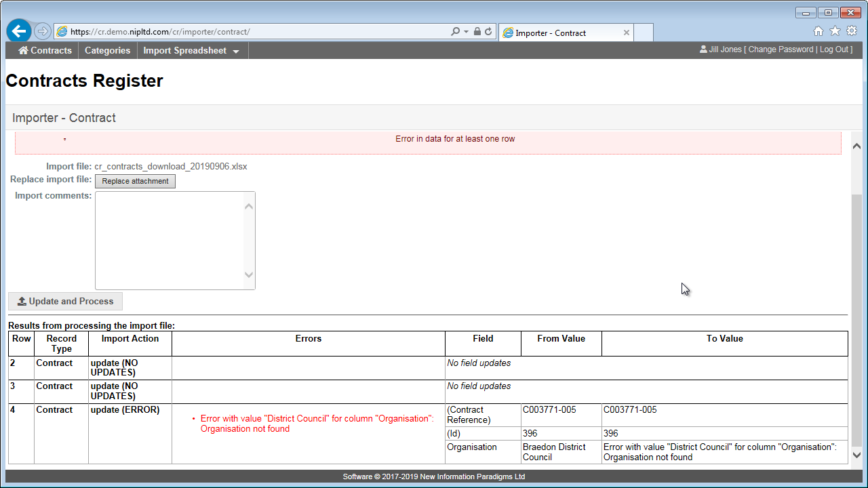Click the new tab button
868x488 pixels.
point(643,33)
